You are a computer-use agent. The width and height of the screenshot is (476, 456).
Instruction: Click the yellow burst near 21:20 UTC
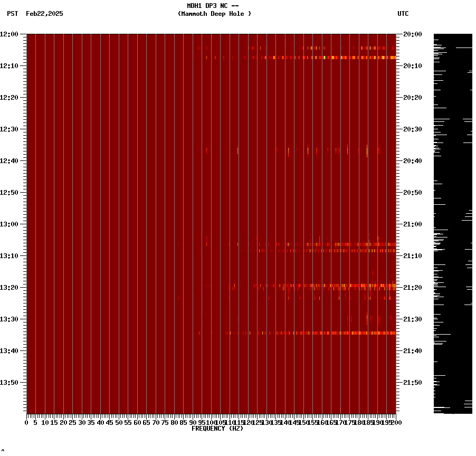coord(338,285)
